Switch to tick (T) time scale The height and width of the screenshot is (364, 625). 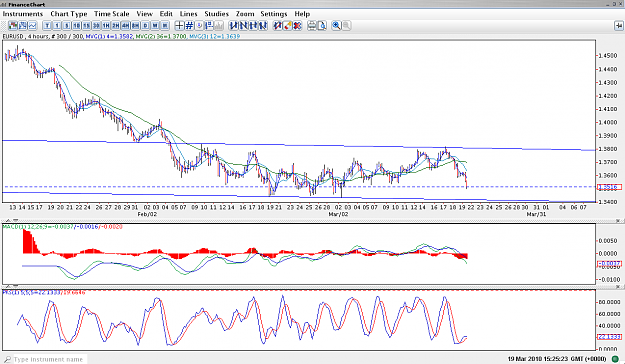(47, 26)
